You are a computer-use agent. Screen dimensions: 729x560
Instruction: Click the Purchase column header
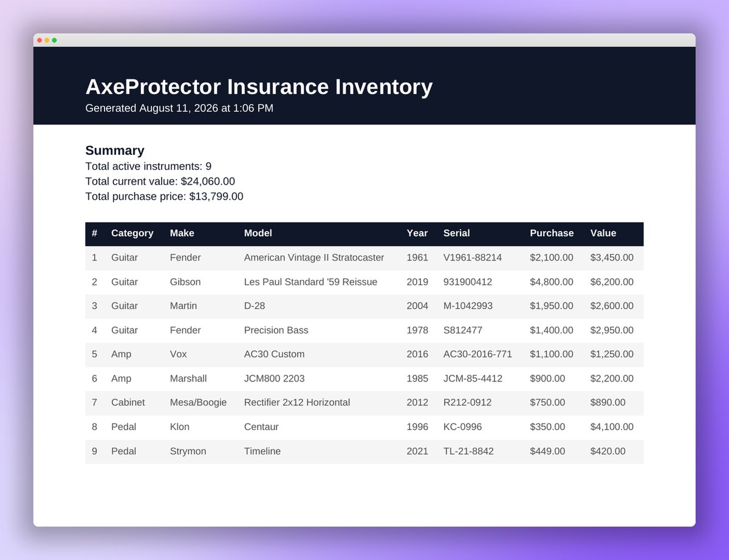pyautogui.click(x=552, y=233)
